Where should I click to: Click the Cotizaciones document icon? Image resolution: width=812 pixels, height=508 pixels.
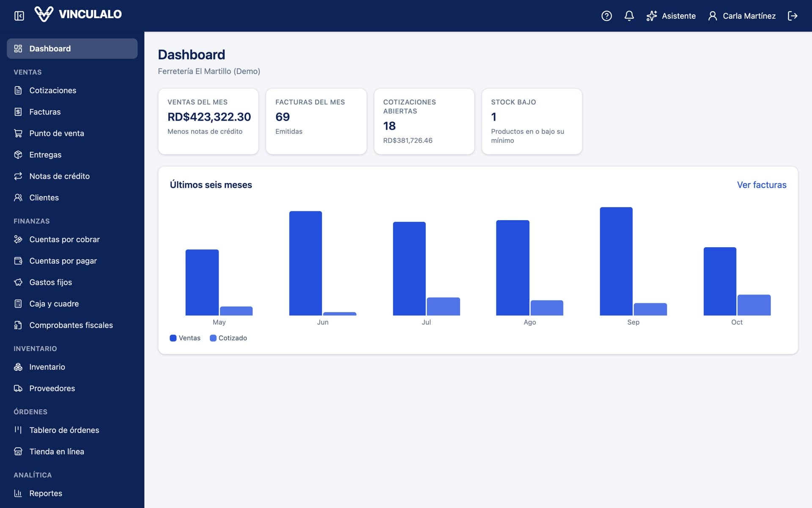(18, 90)
